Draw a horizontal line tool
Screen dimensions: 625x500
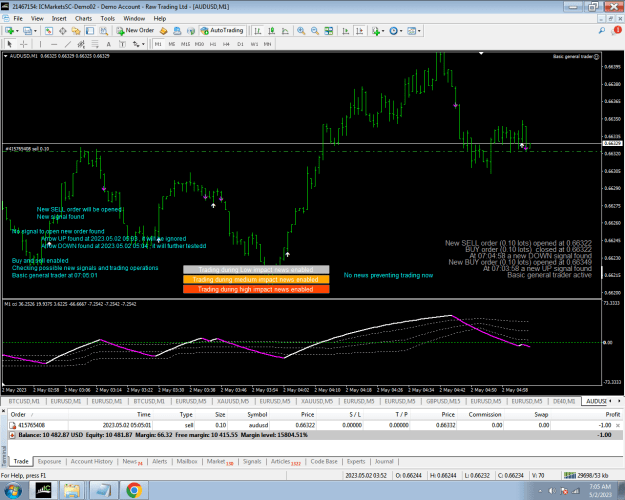tap(54, 44)
